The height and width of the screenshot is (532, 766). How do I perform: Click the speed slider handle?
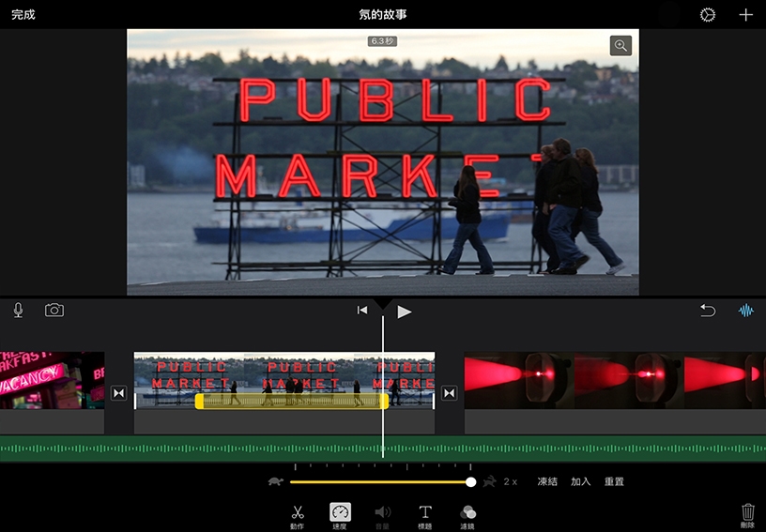pos(471,481)
